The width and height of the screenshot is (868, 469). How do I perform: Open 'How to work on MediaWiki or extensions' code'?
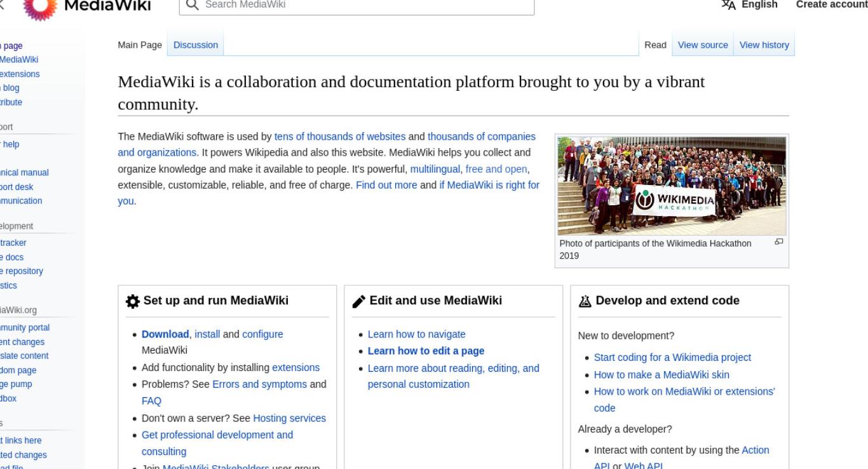(x=684, y=391)
